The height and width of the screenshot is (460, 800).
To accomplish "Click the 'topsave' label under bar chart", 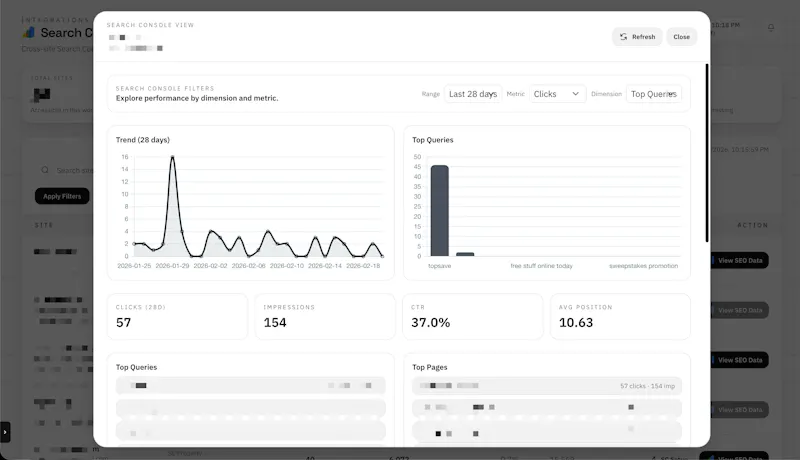I will pyautogui.click(x=439, y=266).
